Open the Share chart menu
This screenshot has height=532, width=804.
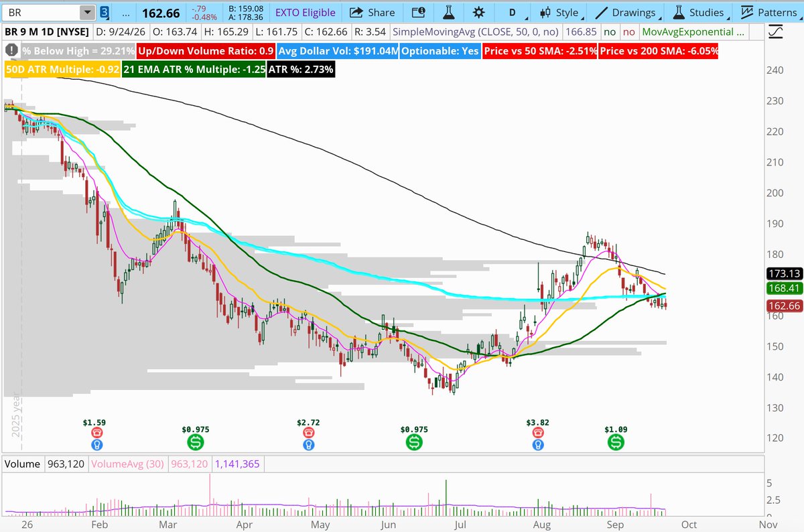pos(373,12)
